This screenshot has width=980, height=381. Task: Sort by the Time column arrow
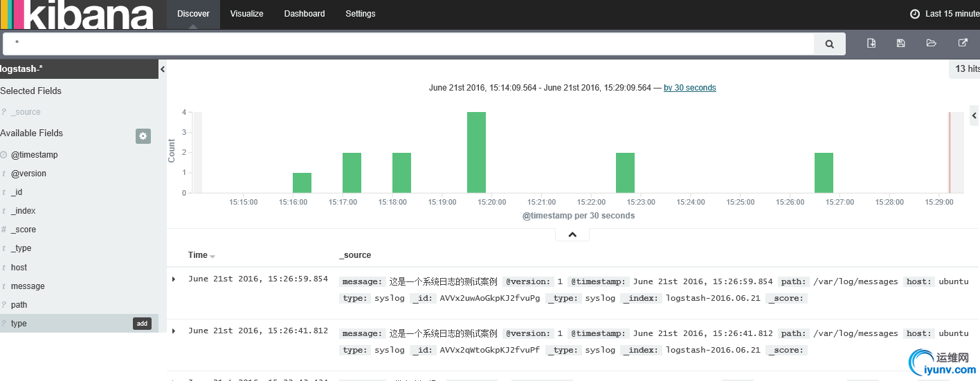click(x=212, y=256)
